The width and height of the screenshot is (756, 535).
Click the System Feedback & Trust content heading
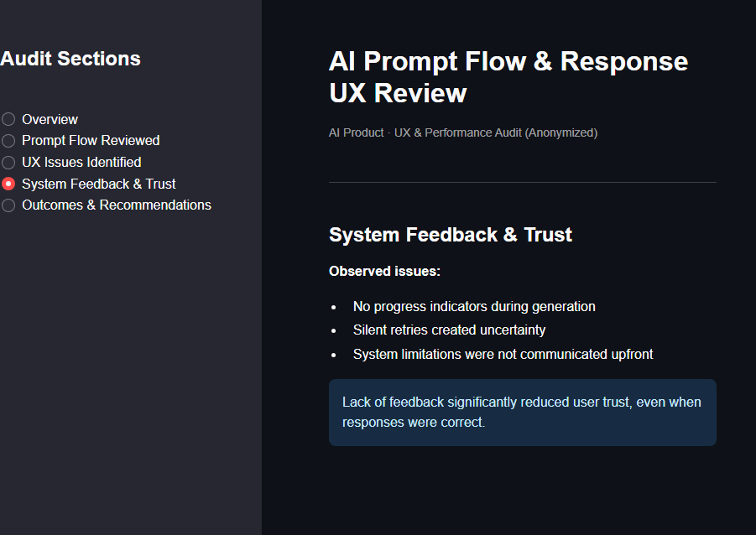(x=451, y=235)
